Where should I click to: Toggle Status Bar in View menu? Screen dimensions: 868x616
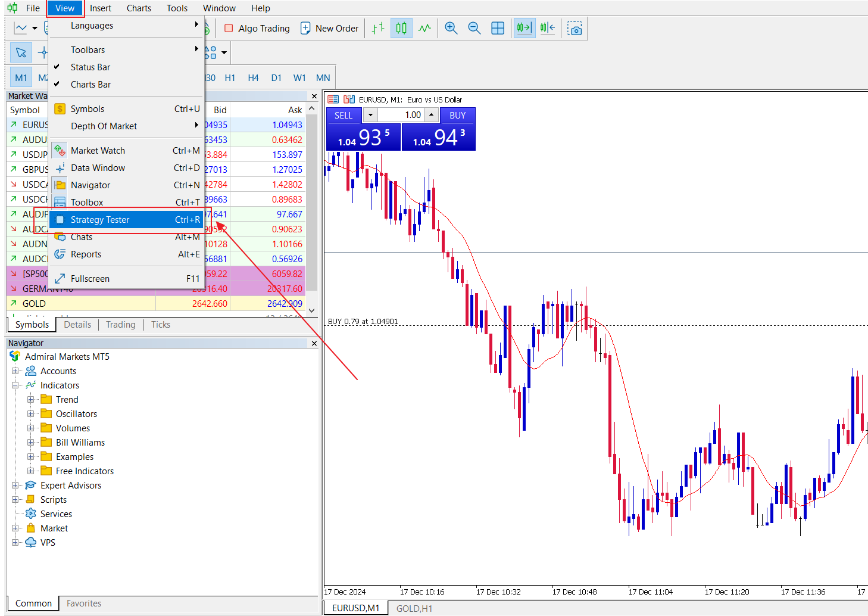(127, 67)
